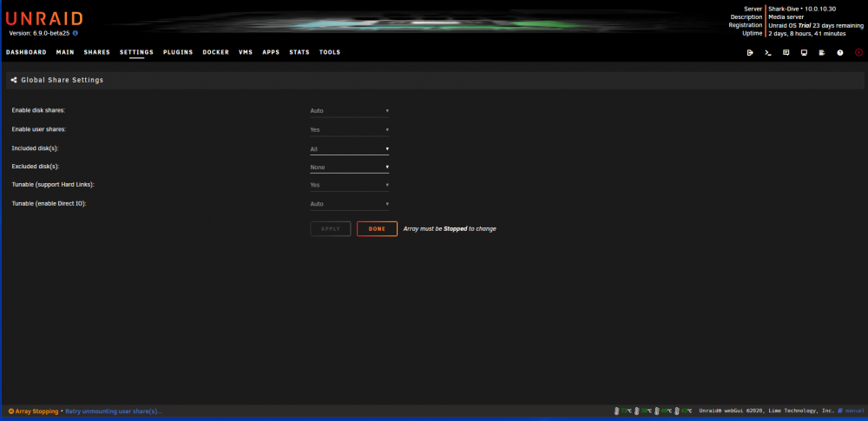Screen dimensions: 868x421
Task: Open the Plugins tab
Action: pyautogui.click(x=178, y=52)
